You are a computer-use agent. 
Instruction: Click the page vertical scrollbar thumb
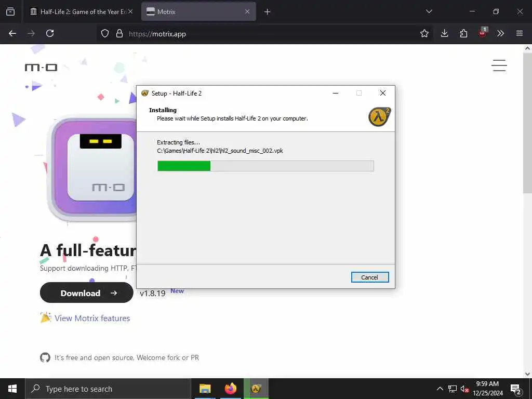click(527, 124)
